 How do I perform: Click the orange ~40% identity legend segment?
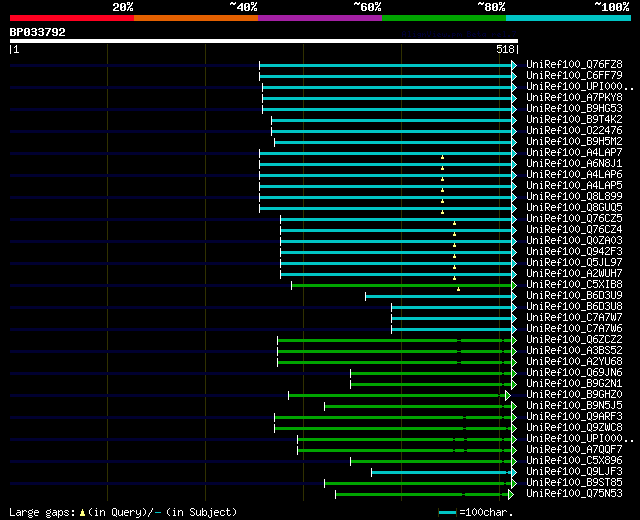[x=196, y=18]
